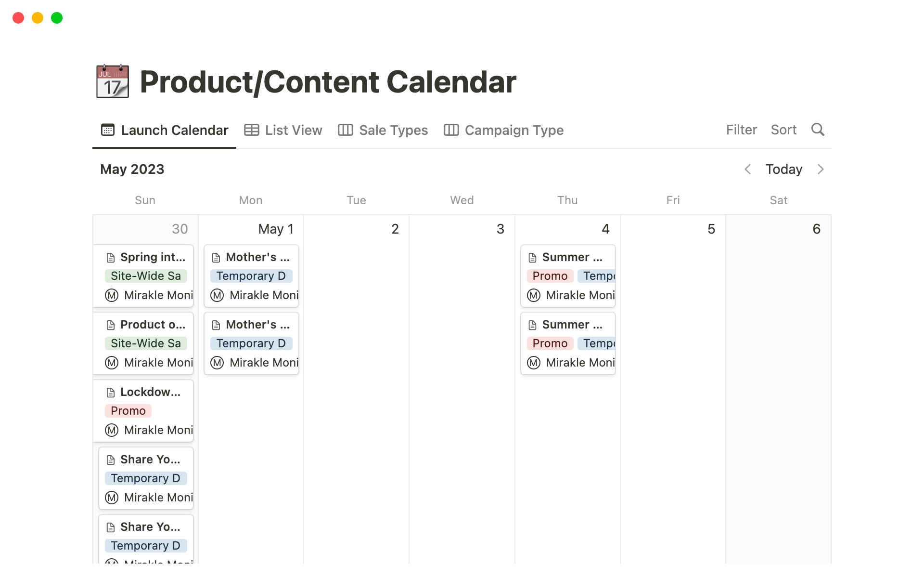Click the Campaign Type board icon

pyautogui.click(x=451, y=130)
